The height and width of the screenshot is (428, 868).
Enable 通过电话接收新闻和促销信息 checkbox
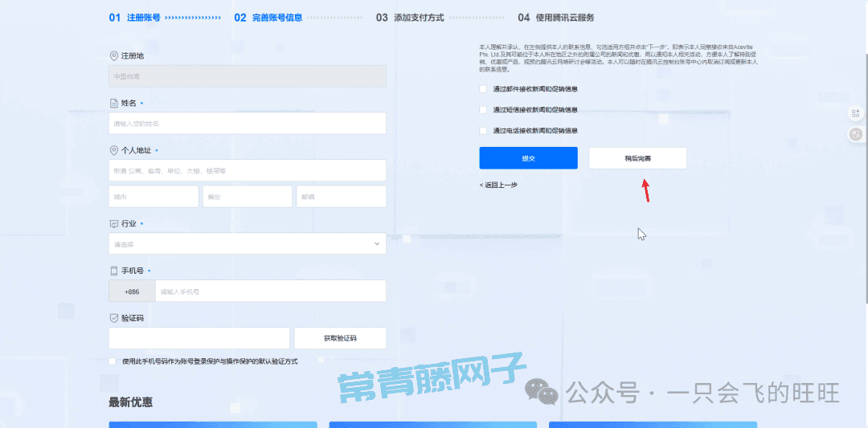483,131
